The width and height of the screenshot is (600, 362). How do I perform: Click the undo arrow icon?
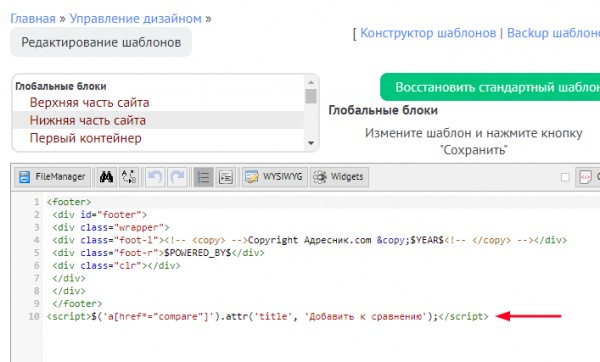point(155,177)
